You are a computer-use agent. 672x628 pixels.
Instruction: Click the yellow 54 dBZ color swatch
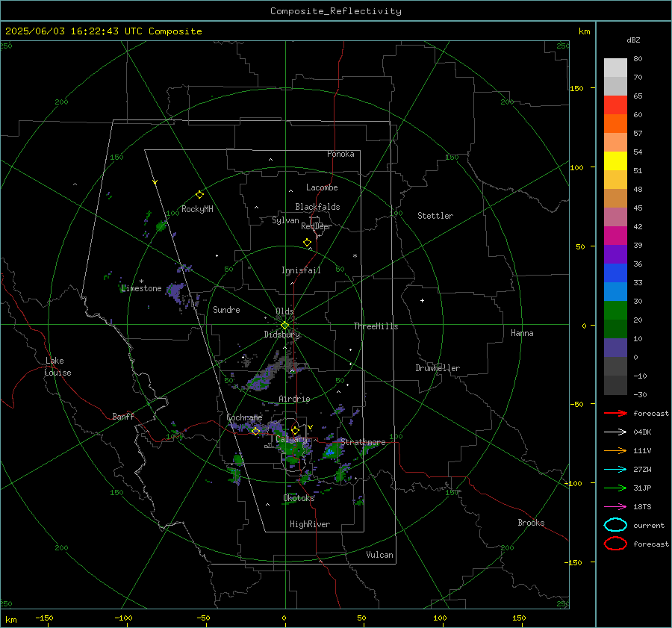point(615,161)
